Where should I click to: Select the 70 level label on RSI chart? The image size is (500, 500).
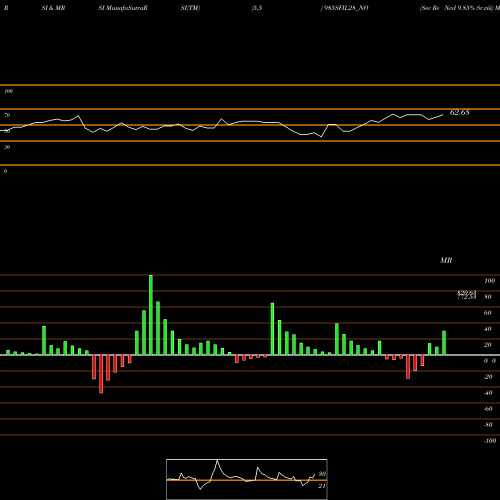tap(7, 115)
